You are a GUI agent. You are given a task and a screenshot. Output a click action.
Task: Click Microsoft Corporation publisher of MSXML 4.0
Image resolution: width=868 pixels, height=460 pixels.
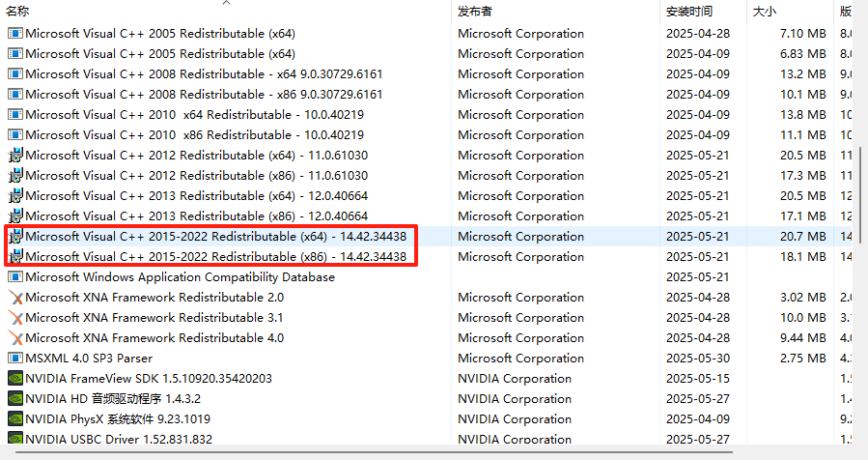pyautogui.click(x=521, y=358)
